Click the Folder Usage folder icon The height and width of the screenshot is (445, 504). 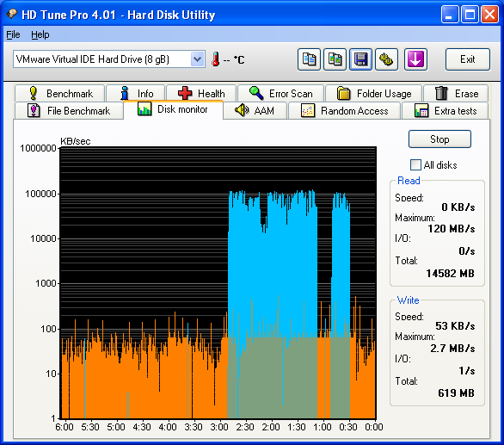[344, 93]
